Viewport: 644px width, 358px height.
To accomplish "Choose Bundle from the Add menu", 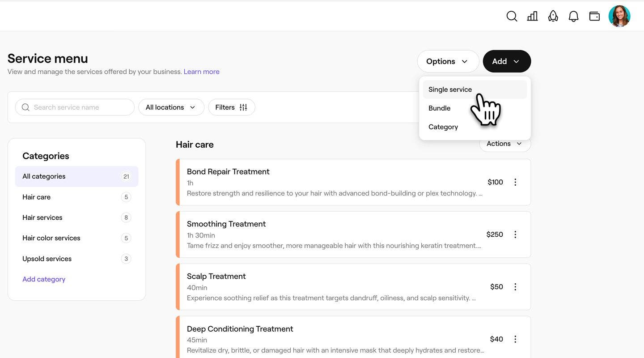I will coord(439,108).
